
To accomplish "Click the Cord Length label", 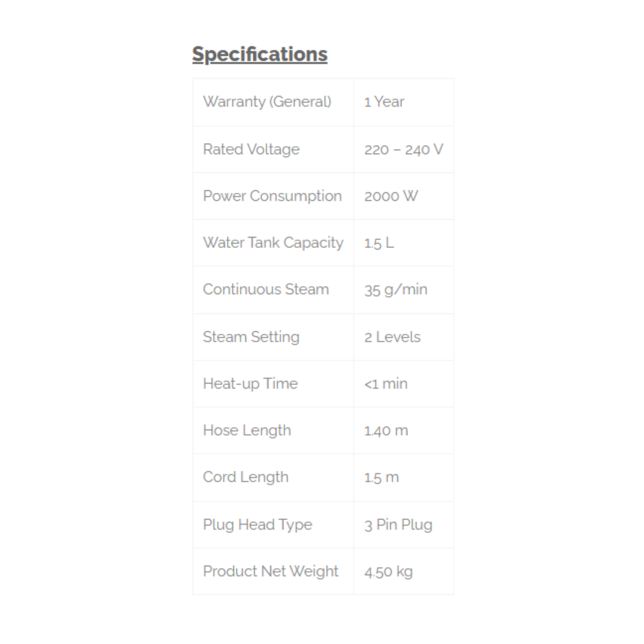I will point(246,477).
